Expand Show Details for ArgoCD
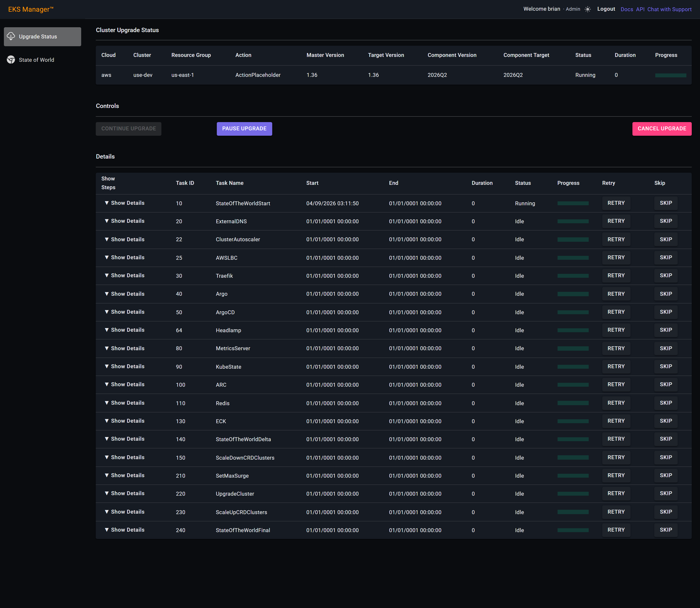This screenshot has height=608, width=700. pyautogui.click(x=124, y=312)
